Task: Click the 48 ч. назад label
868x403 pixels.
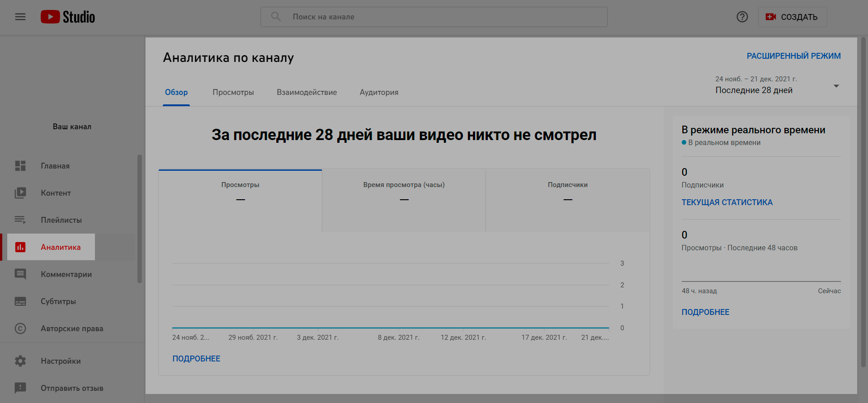Action: pos(699,291)
